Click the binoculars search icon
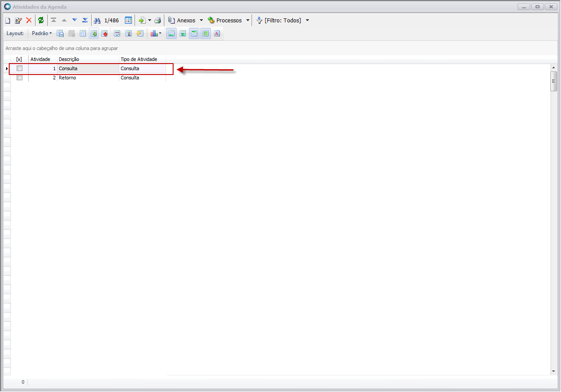561x392 pixels. click(97, 20)
